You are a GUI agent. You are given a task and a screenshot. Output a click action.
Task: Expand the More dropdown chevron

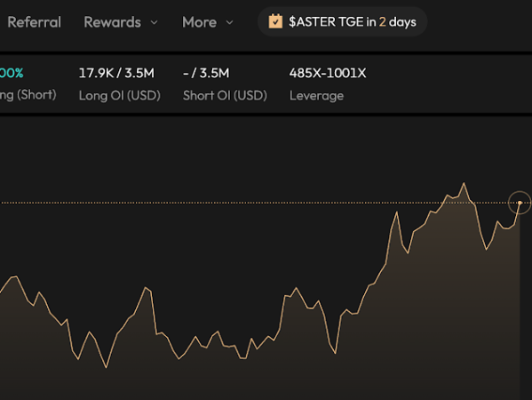click(230, 23)
